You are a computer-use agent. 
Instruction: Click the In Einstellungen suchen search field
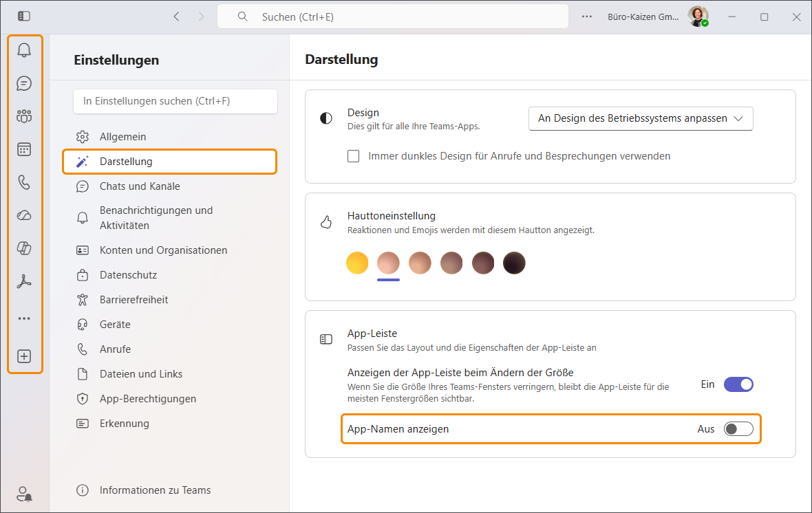click(175, 101)
